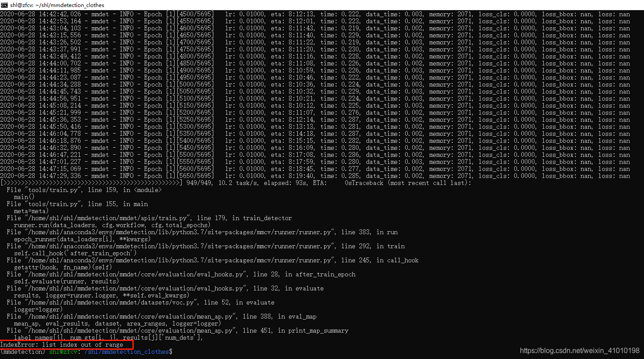Select the log line for Epoch [1][4800/5695]
The image size is (644, 359).
(315, 56)
